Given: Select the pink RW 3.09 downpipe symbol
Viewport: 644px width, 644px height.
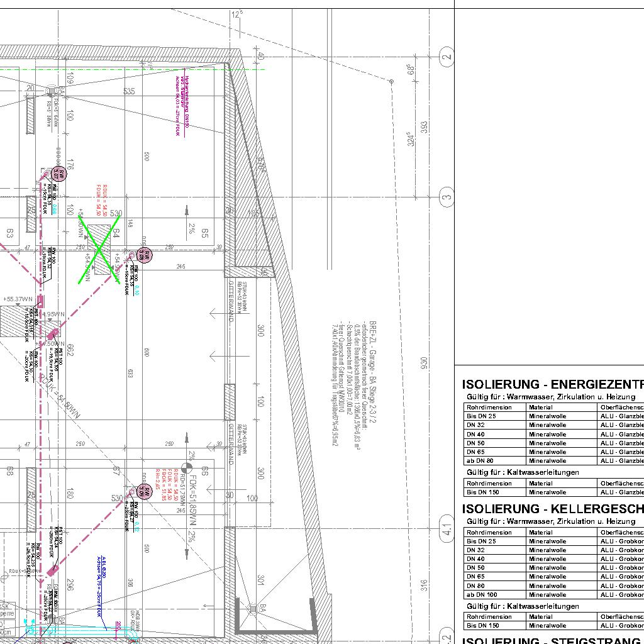Looking at the screenshot, I should [x=144, y=492].
